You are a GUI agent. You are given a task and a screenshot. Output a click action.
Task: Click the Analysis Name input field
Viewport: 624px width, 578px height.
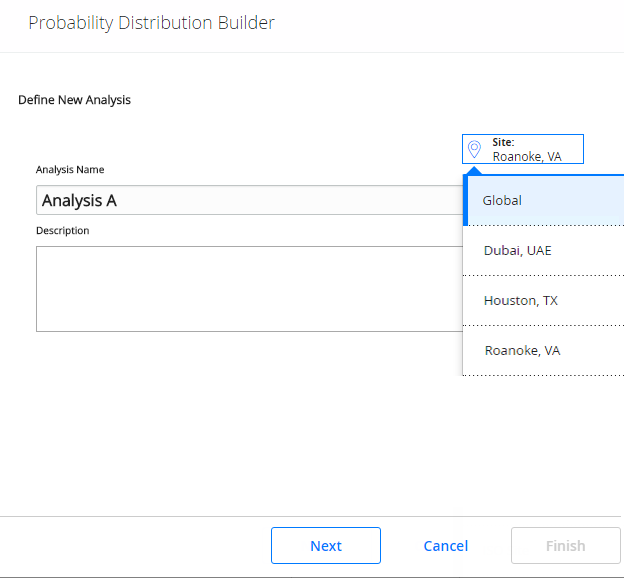coord(250,200)
